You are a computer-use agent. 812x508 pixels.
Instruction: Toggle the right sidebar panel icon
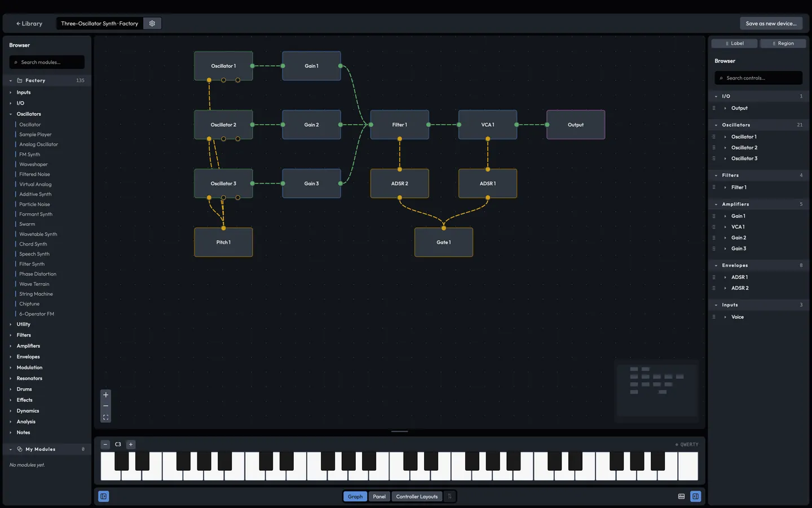pos(696,497)
